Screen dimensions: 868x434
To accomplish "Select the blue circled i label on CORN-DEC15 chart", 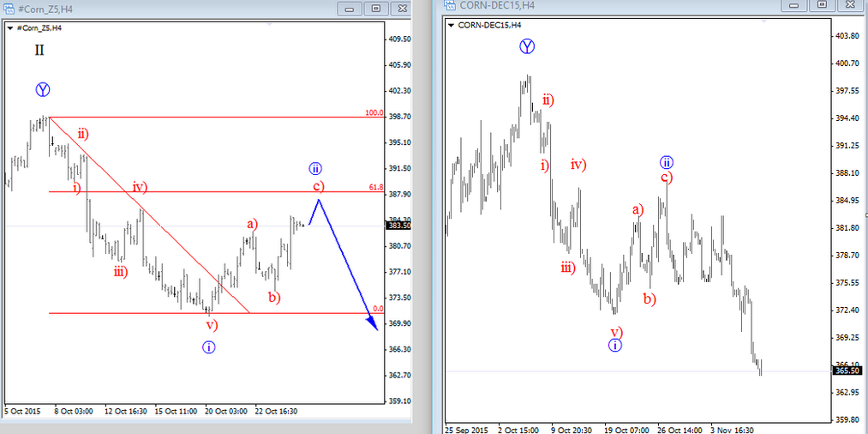I will click(615, 345).
